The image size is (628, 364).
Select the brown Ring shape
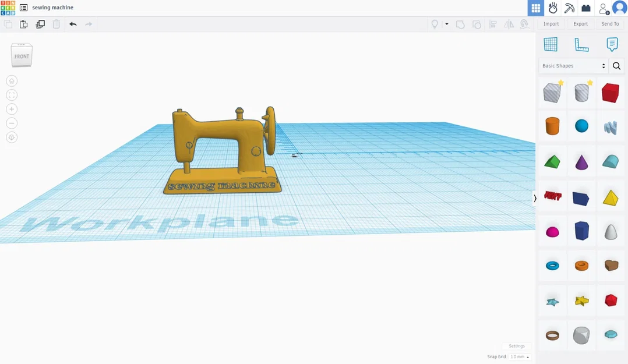click(x=552, y=335)
